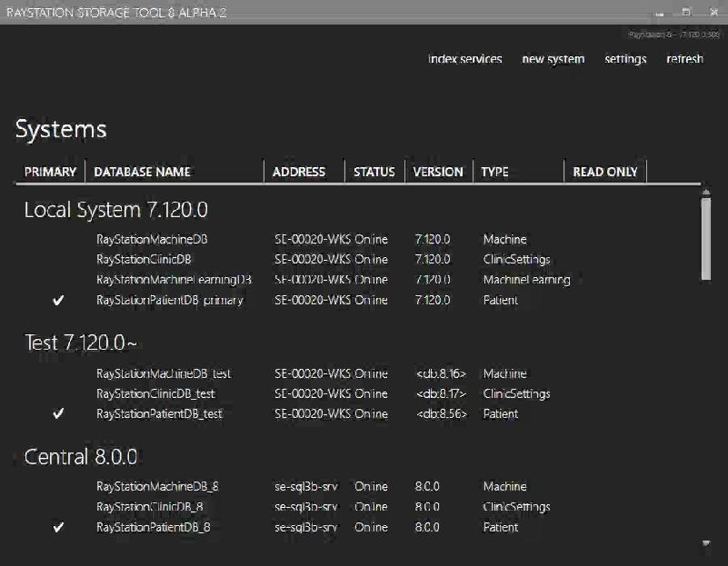Click the MachineLearning type cell

tap(526, 280)
